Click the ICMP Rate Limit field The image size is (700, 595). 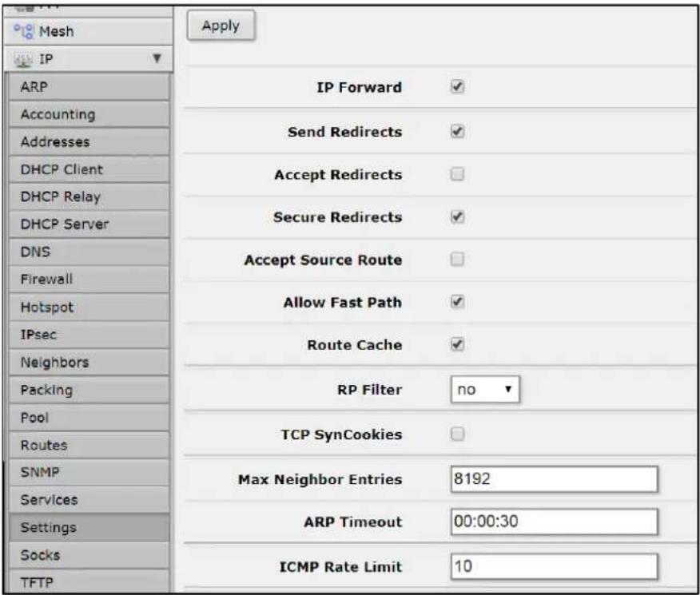click(554, 566)
